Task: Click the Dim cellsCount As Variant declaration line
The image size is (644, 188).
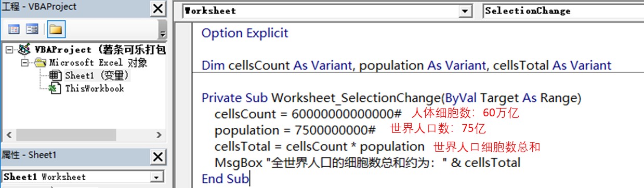Action: pos(406,65)
